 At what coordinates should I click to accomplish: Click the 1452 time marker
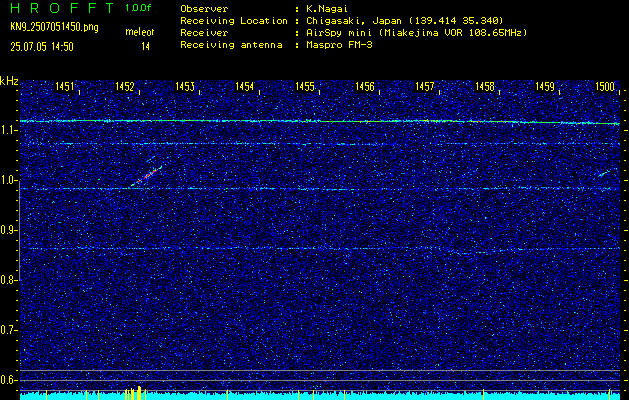click(125, 86)
